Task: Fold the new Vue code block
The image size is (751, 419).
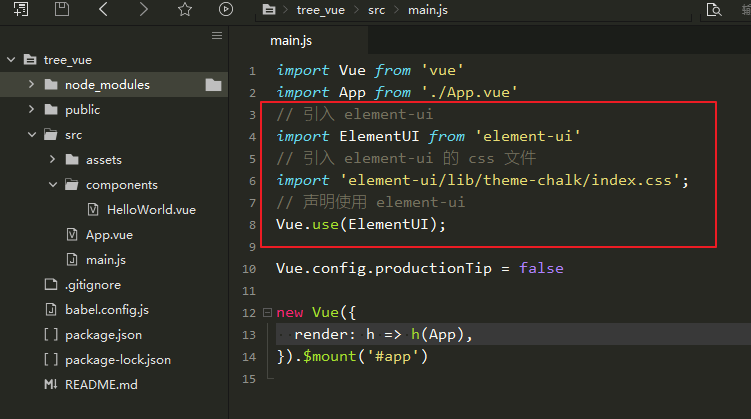Action: (267, 313)
